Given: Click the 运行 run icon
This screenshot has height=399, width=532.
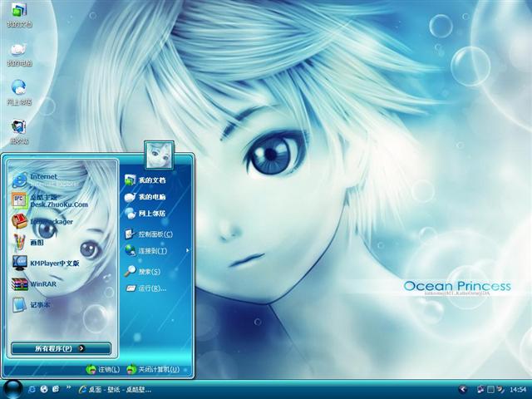Looking at the screenshot, I should click(131, 288).
